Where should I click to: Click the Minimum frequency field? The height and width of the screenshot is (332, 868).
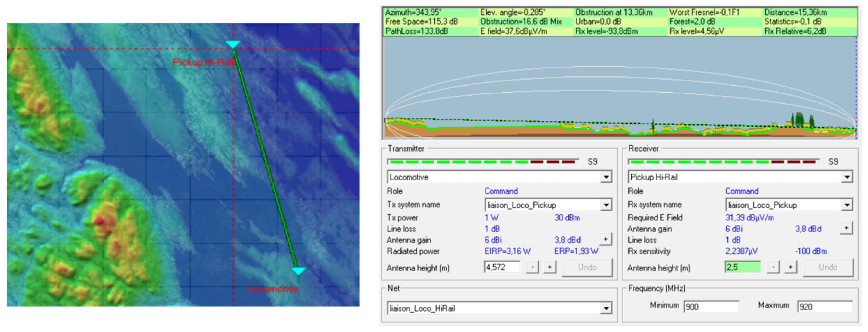(x=711, y=307)
